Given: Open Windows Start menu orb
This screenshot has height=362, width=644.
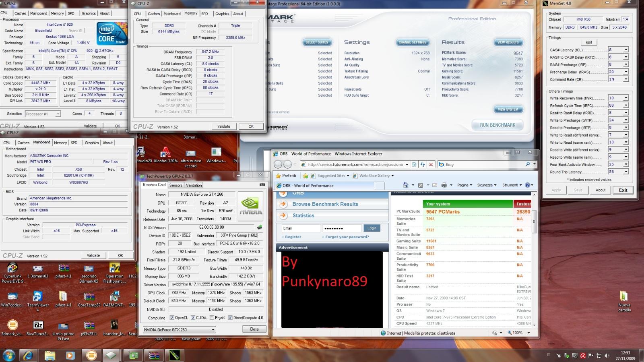Looking at the screenshot, I should (x=9, y=355).
